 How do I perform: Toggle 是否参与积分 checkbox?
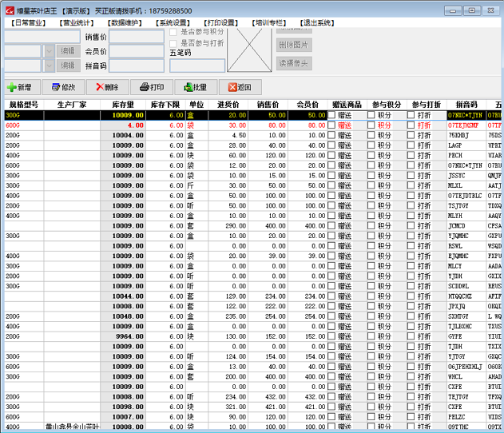(173, 32)
